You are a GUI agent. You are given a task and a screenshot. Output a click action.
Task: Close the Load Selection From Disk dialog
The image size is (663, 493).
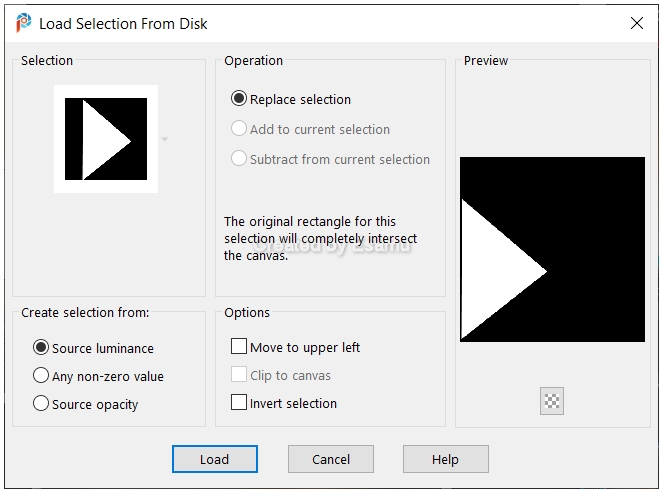coord(637,23)
